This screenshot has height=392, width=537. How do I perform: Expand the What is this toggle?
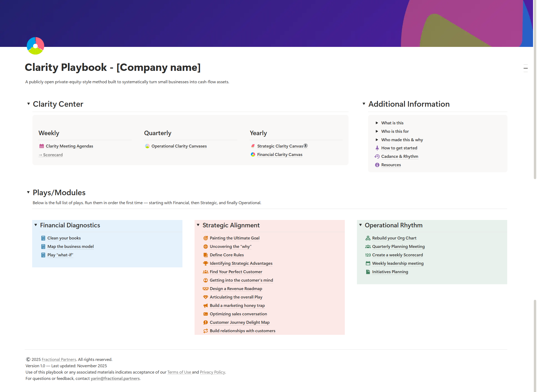377,123
